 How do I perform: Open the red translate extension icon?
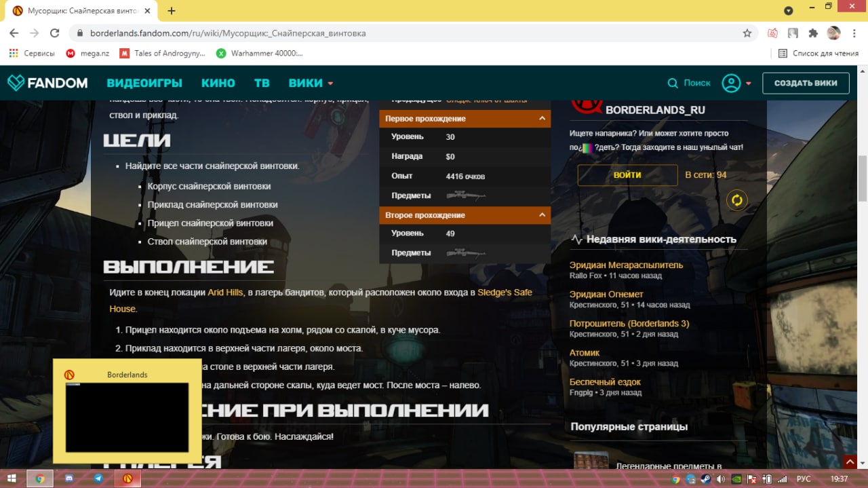click(x=772, y=33)
